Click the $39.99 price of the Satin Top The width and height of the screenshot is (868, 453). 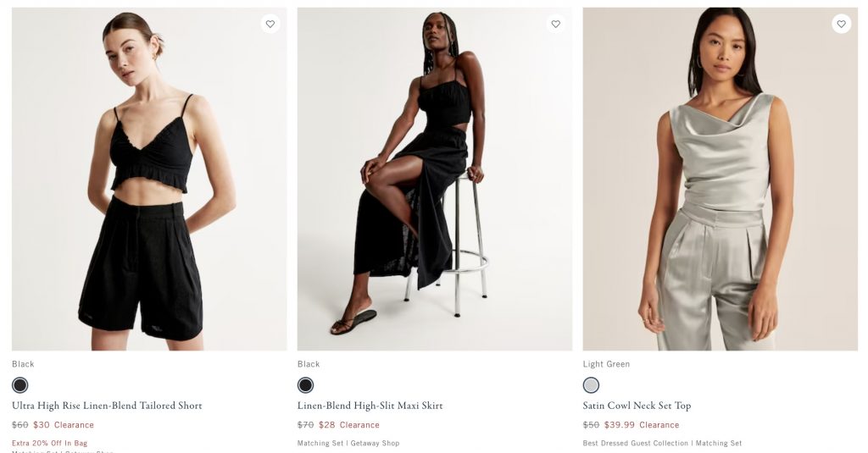point(620,425)
